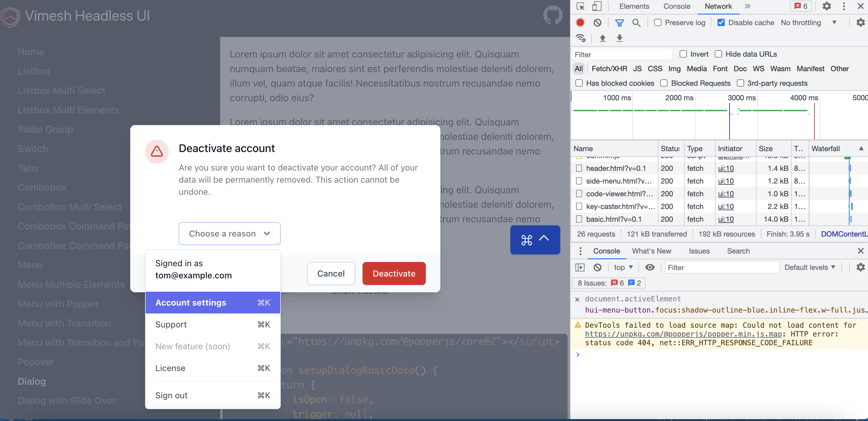This screenshot has height=421, width=868.
Task: Uncheck the Disable cache checkbox
Action: pos(721,23)
